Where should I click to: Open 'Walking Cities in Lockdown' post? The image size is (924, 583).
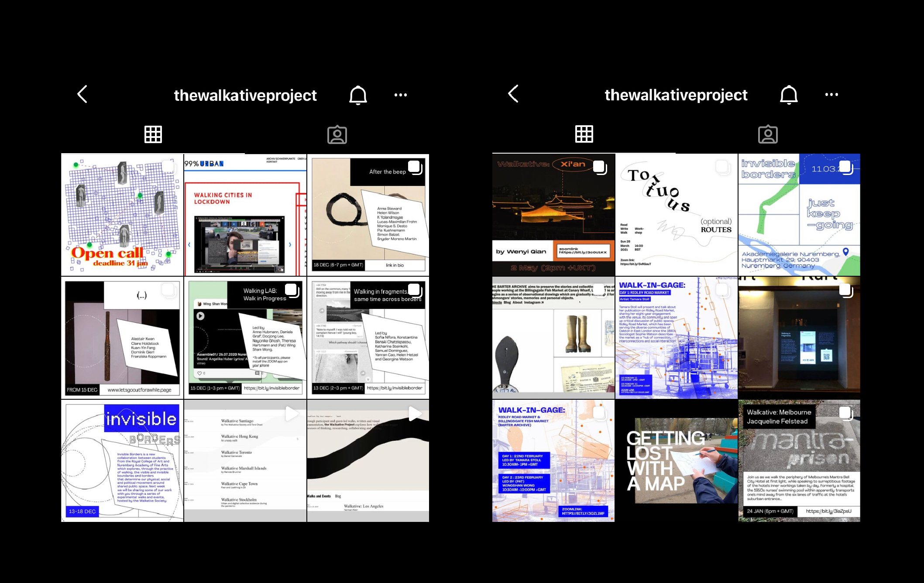coord(245,215)
